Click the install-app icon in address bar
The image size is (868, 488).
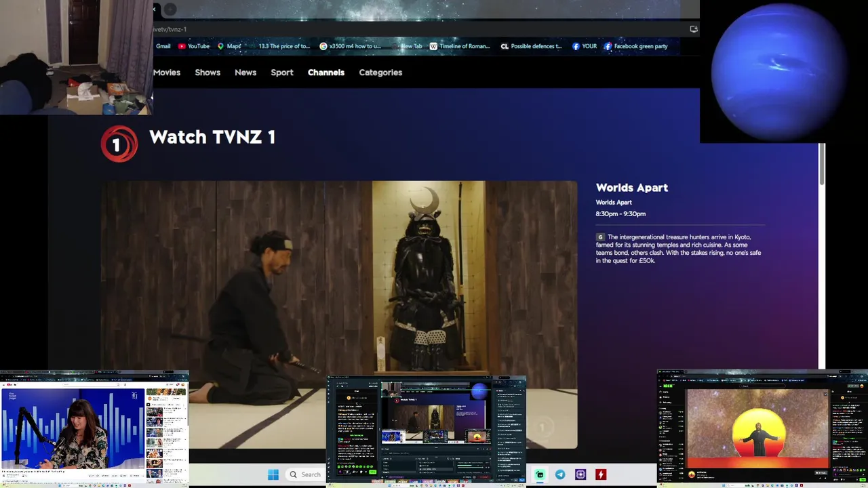coord(693,29)
